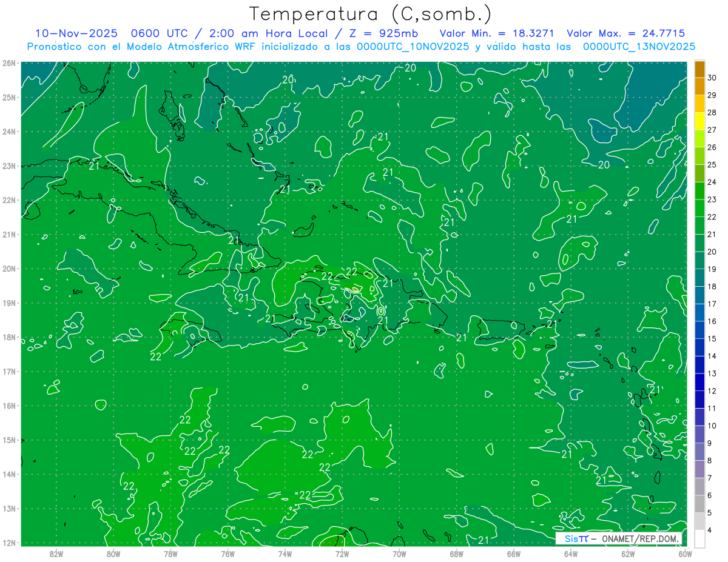Click the longitude axis label '72W'

(x=342, y=554)
